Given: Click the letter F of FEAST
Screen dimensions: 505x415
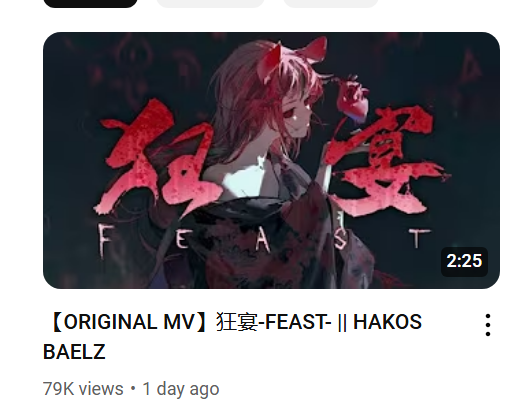Looking at the screenshot, I should [105, 240].
